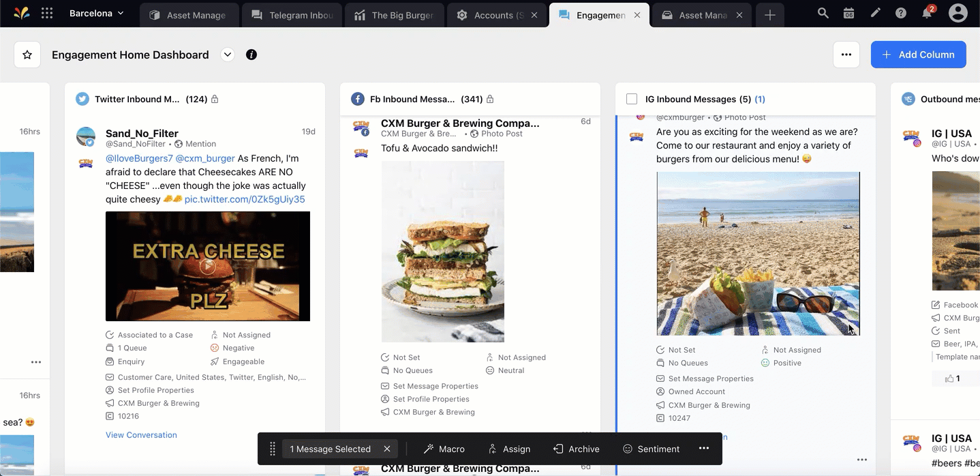This screenshot has height=476, width=980.
Task: Change Neutral sentiment on Fb post
Action: tap(505, 370)
